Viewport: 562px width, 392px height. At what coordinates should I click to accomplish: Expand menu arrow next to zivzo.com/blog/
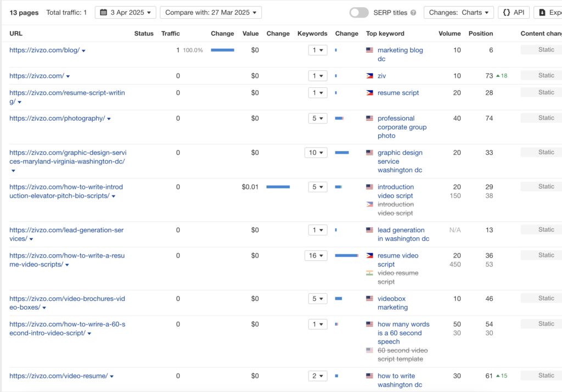coord(83,51)
